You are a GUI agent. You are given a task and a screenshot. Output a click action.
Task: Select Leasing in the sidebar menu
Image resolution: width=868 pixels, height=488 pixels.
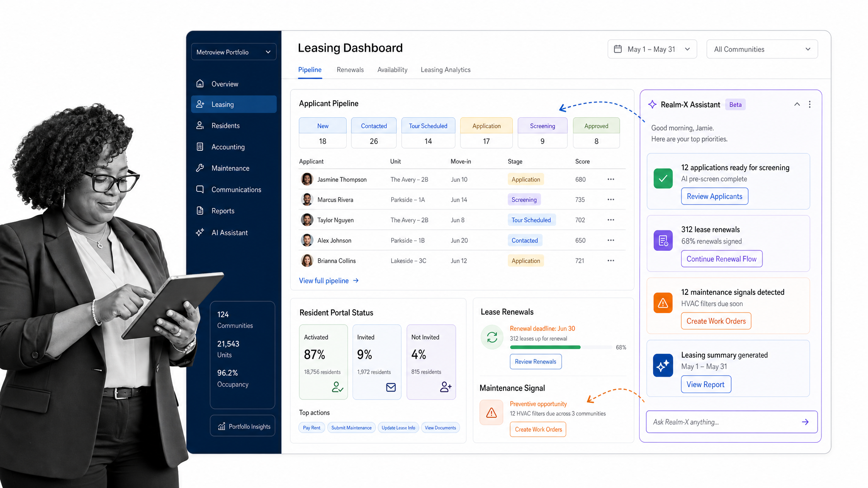click(x=234, y=104)
